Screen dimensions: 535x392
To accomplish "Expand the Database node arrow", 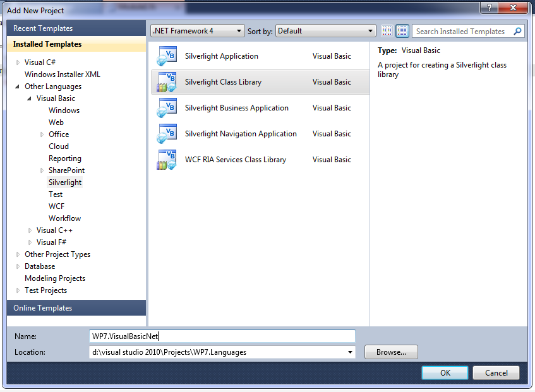I will 18,266.
